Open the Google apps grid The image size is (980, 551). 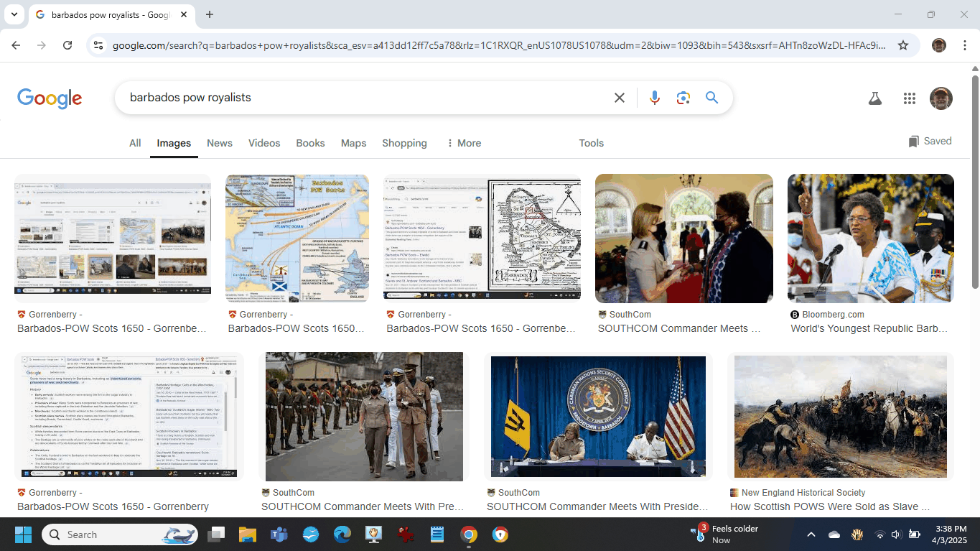pyautogui.click(x=910, y=98)
